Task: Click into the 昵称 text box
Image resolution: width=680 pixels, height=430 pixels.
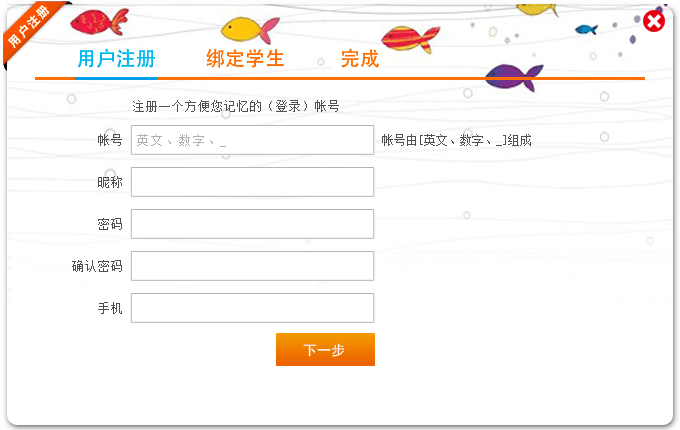Action: [252, 182]
